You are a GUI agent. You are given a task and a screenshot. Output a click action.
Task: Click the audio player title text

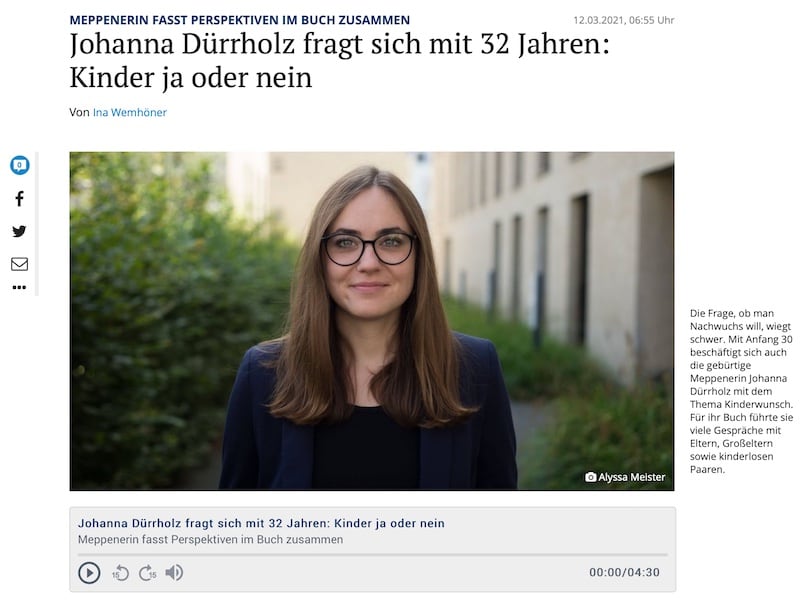261,523
